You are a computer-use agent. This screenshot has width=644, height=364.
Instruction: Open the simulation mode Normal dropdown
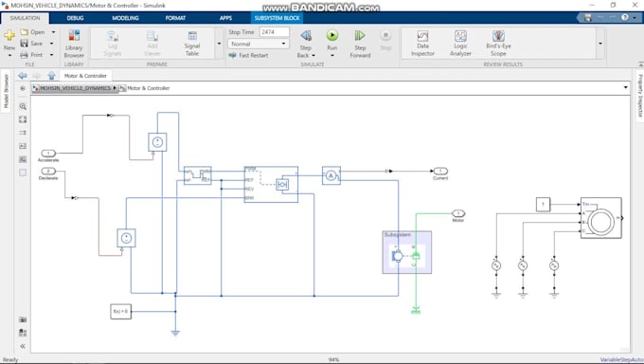point(259,44)
